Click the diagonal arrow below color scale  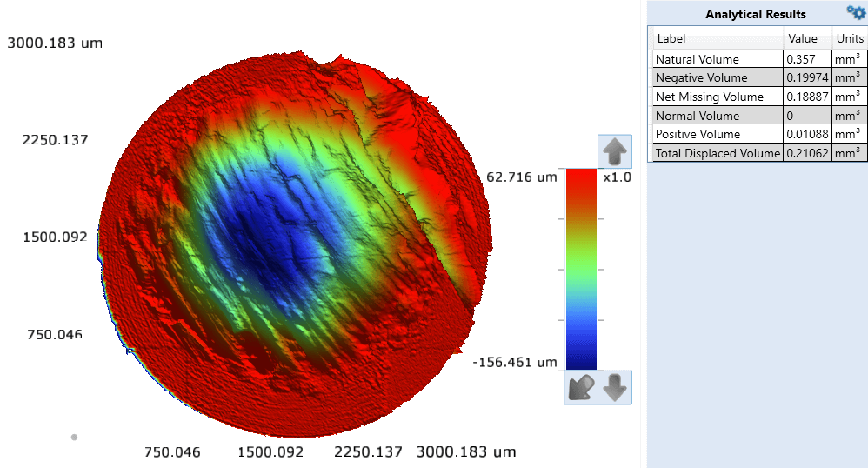tap(580, 388)
